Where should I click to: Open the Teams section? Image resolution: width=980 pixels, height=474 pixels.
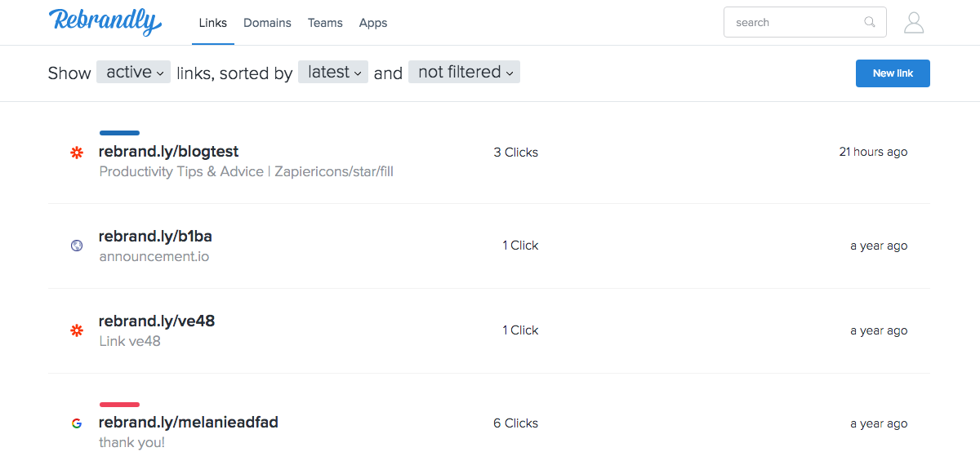coord(325,23)
